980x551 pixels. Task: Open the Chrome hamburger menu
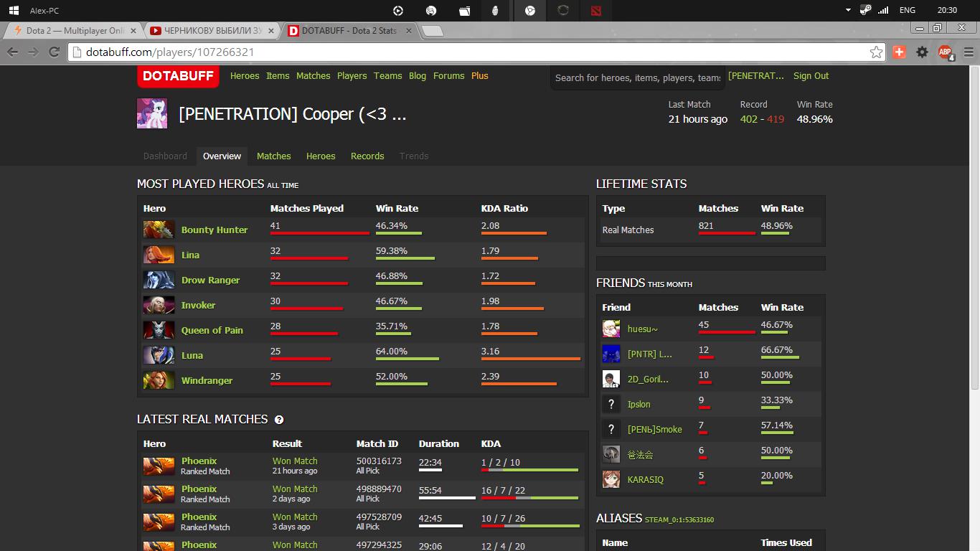(969, 52)
